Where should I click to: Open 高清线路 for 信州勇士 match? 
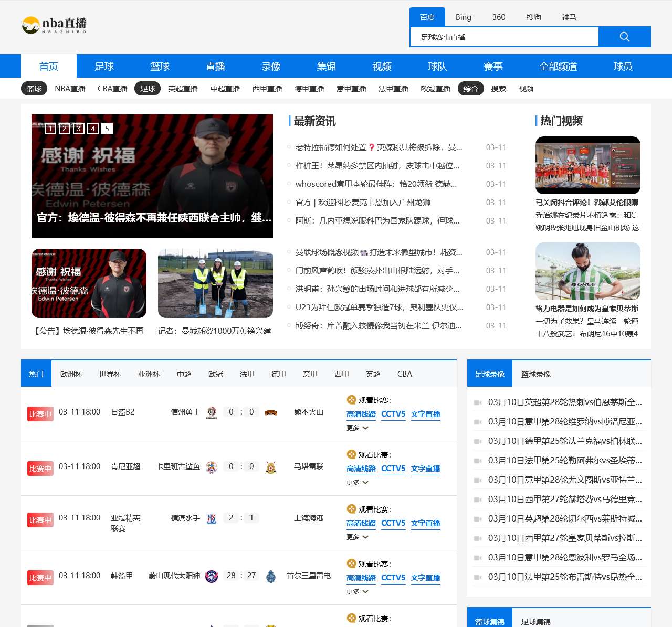(x=361, y=414)
